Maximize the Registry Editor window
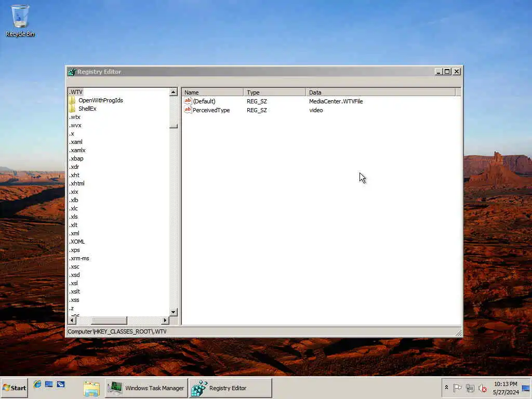This screenshot has height=399, width=532. click(x=447, y=72)
